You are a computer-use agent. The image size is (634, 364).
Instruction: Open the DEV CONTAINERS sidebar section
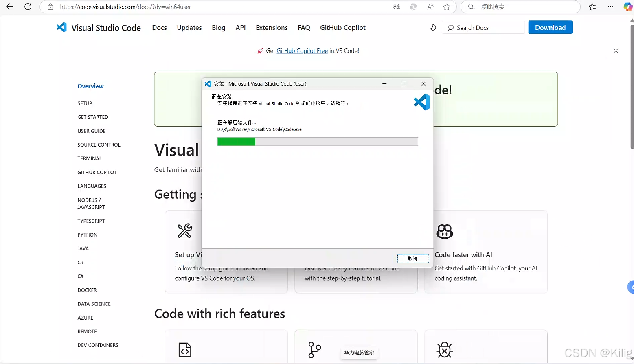(98, 345)
